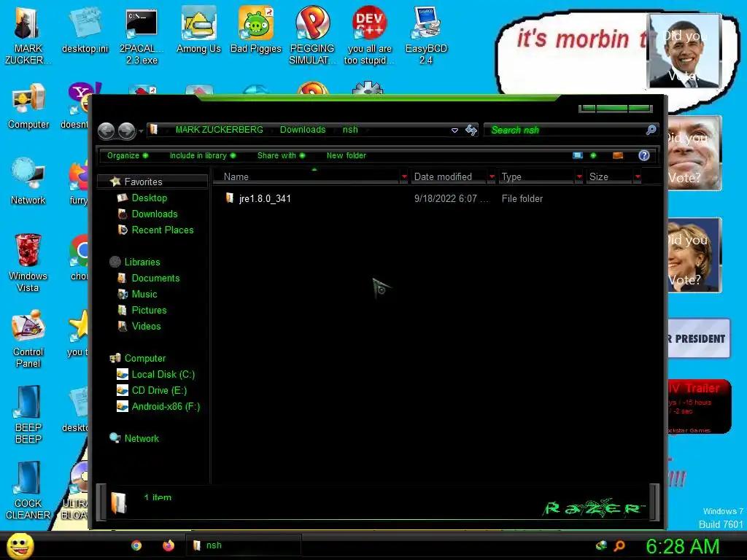Click the EasyBCD 2.4 desktop icon

tap(426, 35)
